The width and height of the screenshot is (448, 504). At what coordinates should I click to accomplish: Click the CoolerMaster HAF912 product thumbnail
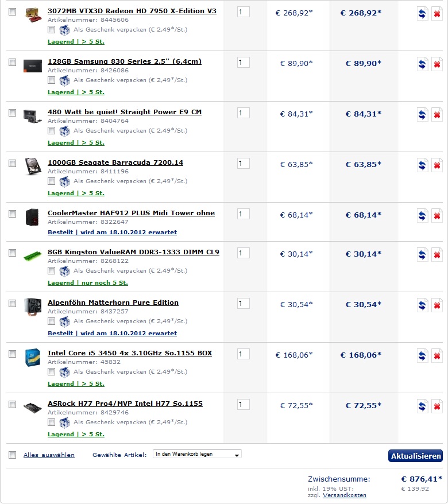pos(32,218)
